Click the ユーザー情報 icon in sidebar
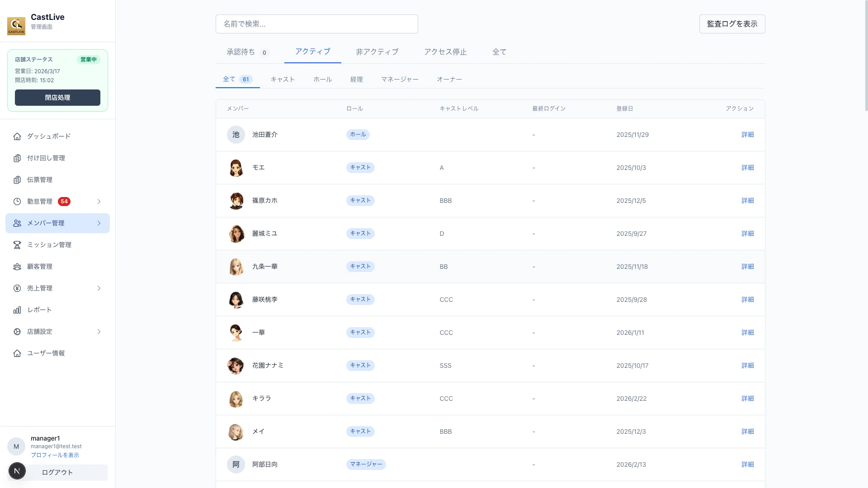This screenshot has width=868, height=488. click(x=17, y=353)
